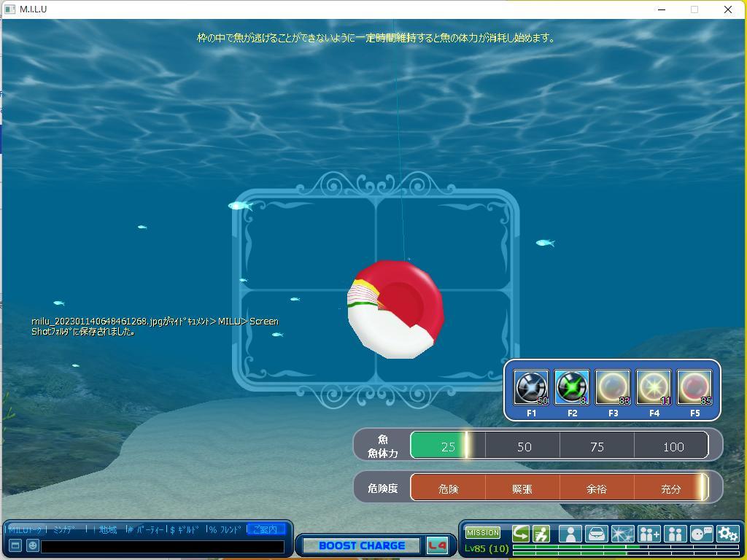Use the F3 bubble item

click(x=613, y=387)
